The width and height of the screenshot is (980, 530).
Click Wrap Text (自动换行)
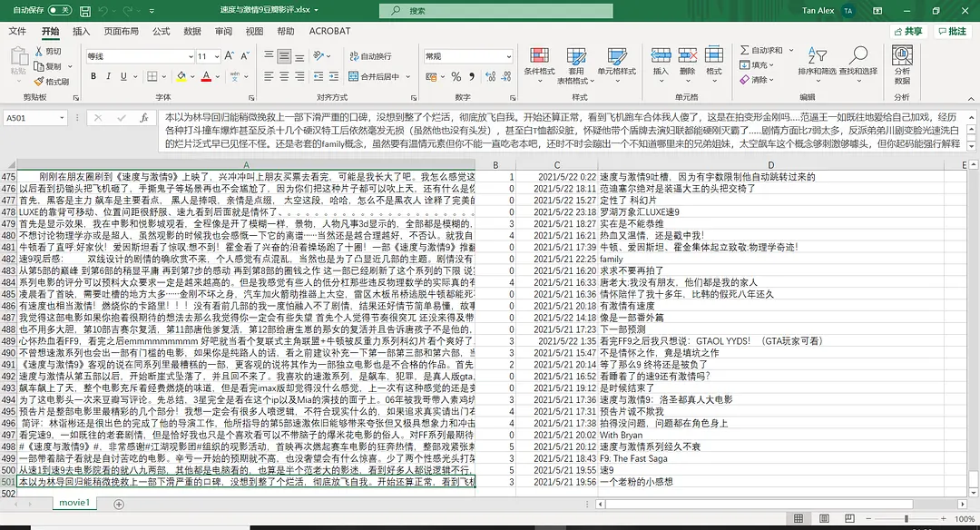370,56
